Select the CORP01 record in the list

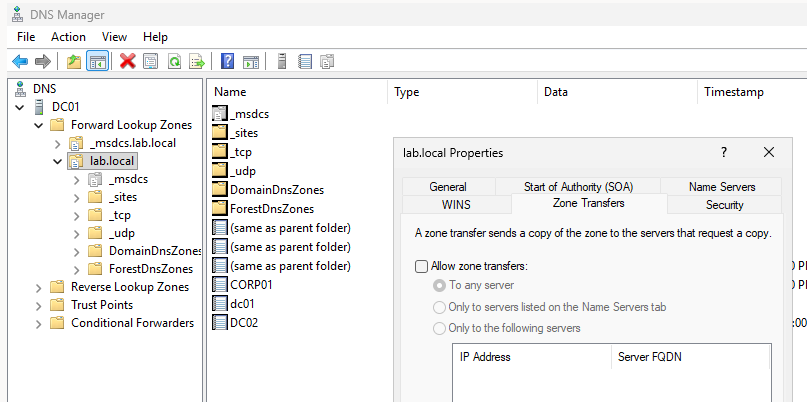251,284
